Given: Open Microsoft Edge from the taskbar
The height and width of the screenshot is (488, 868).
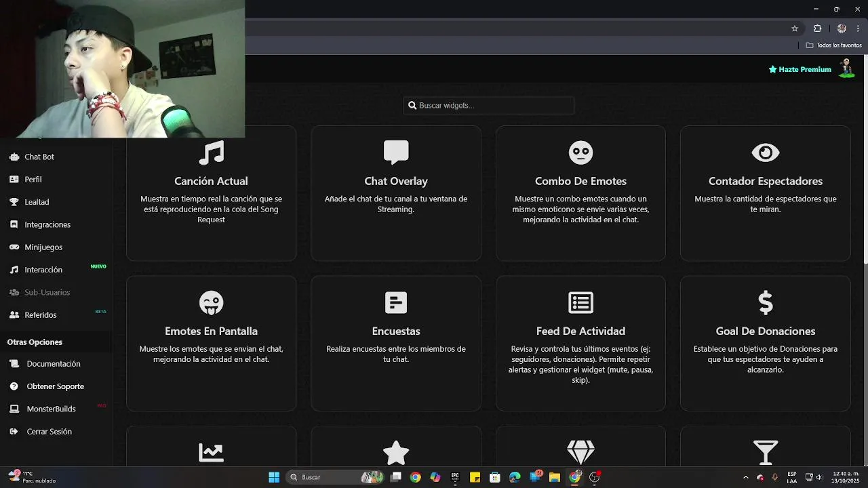Looking at the screenshot, I should (515, 477).
